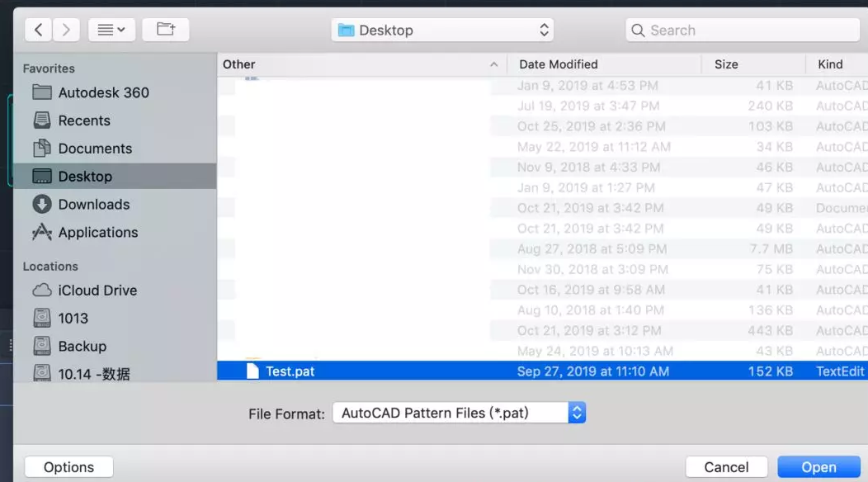The width and height of the screenshot is (868, 482).
Task: Click the Downloads arrow icon
Action: pos(42,204)
